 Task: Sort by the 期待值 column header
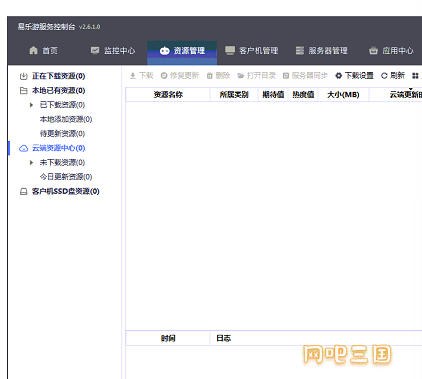coord(273,95)
